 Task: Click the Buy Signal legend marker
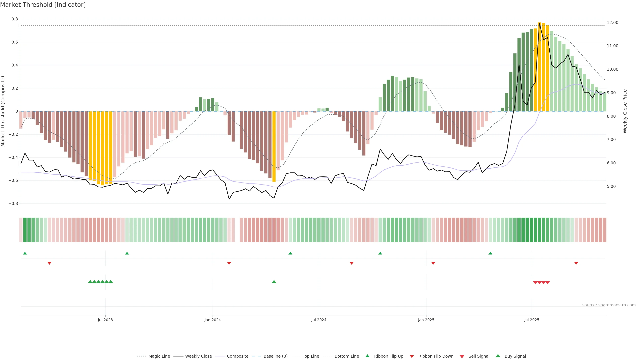498,356
